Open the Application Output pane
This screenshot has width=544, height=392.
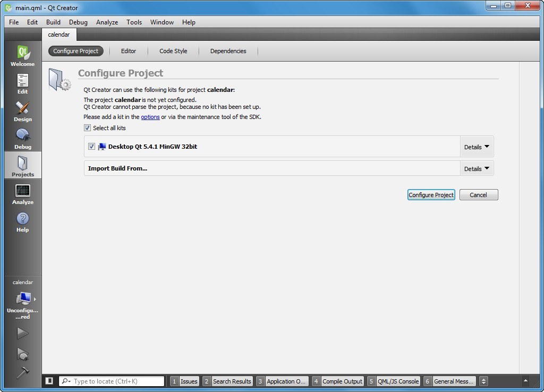282,381
